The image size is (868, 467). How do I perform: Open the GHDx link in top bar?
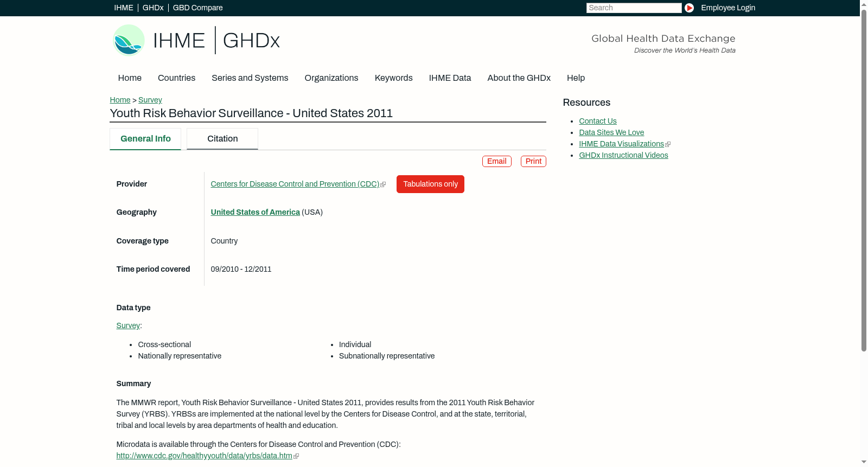[x=153, y=8]
